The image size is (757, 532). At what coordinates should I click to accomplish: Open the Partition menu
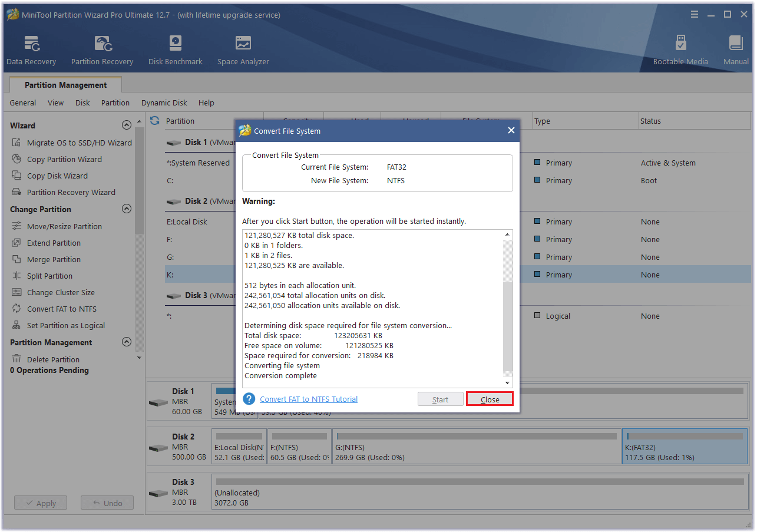pos(115,103)
